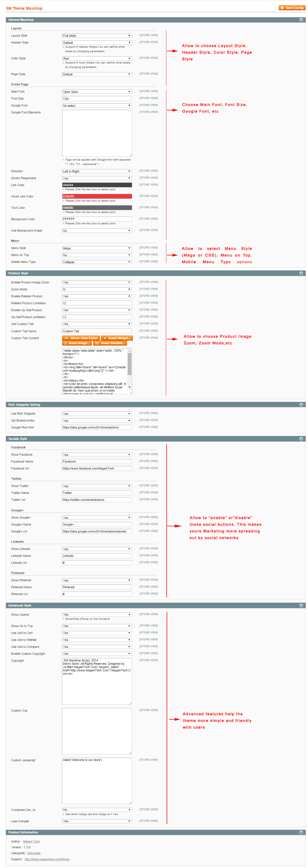The height and width of the screenshot is (868, 308).
Task: Open the Show Twitter dropdown
Action: pyautogui.click(x=97, y=486)
